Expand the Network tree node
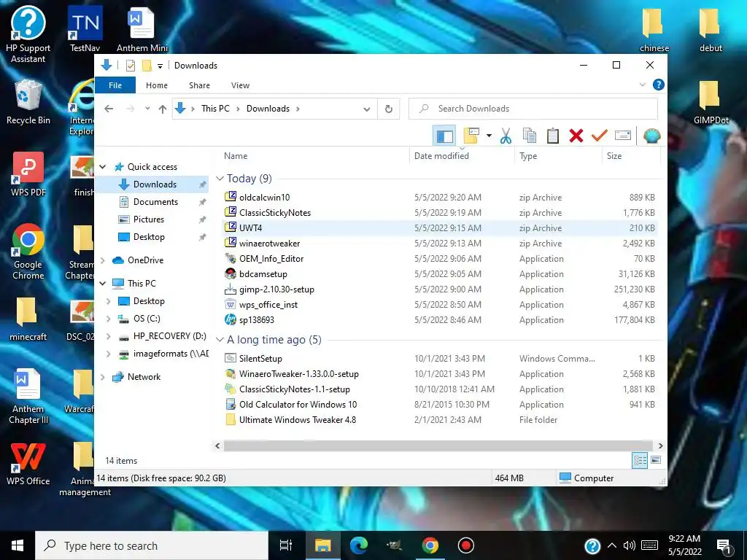 click(x=102, y=377)
